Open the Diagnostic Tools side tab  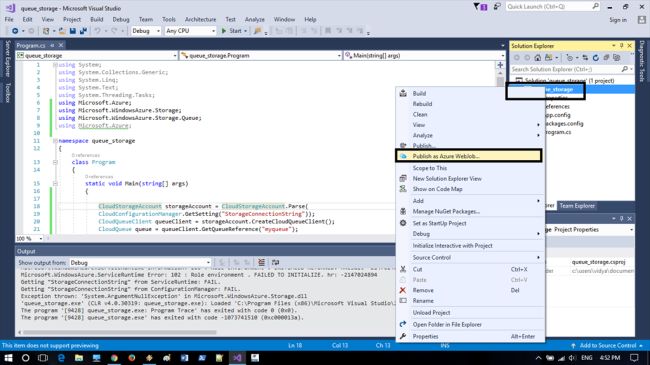(641, 61)
